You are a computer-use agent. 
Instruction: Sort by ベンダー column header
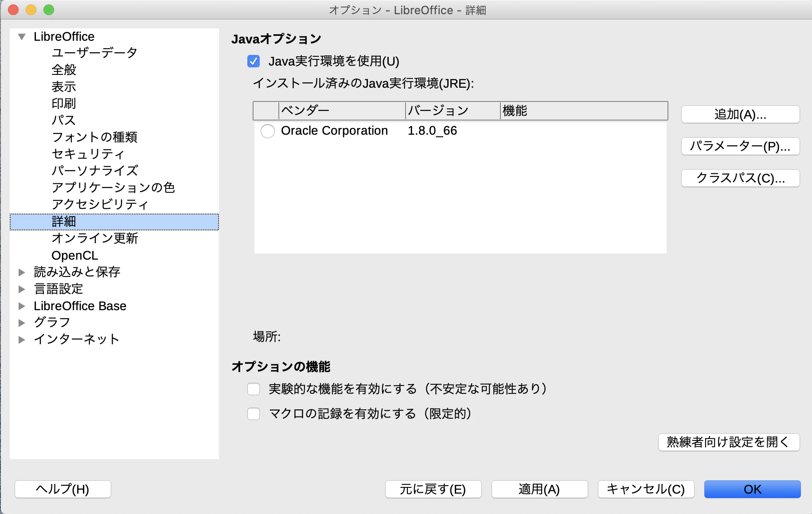(342, 111)
